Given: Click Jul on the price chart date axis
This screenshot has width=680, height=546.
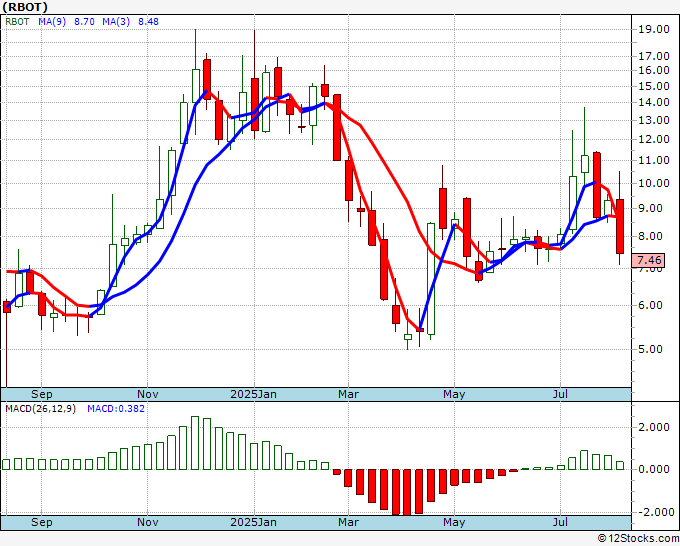Looking at the screenshot, I should [x=560, y=394].
